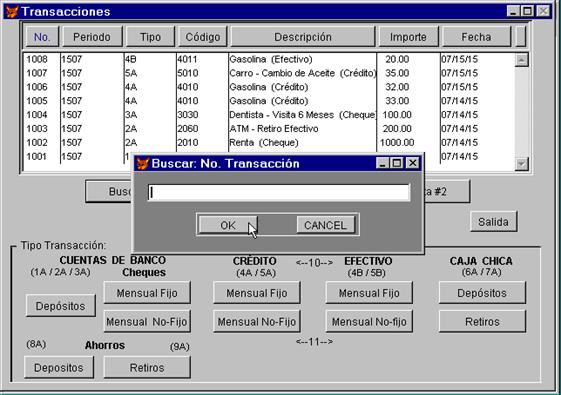This screenshot has width=561, height=395.
Task: Open Depósitos under Caja Chica
Action: point(482,293)
